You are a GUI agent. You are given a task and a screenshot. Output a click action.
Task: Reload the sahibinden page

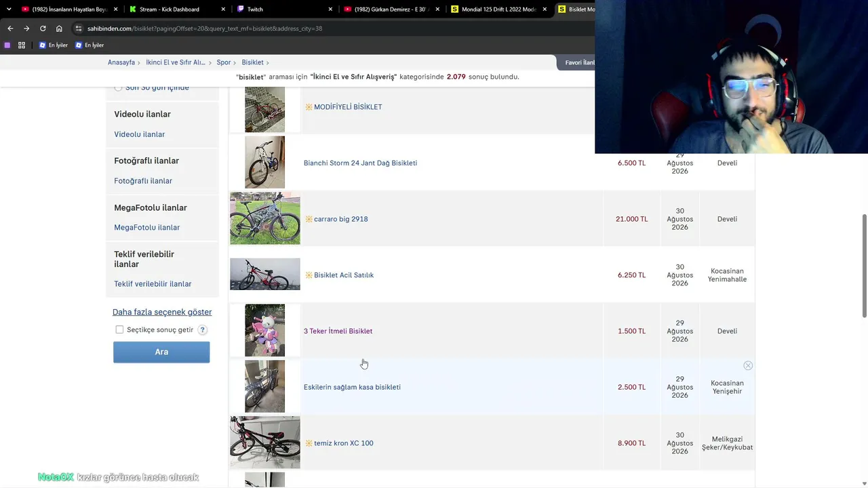[x=43, y=28]
